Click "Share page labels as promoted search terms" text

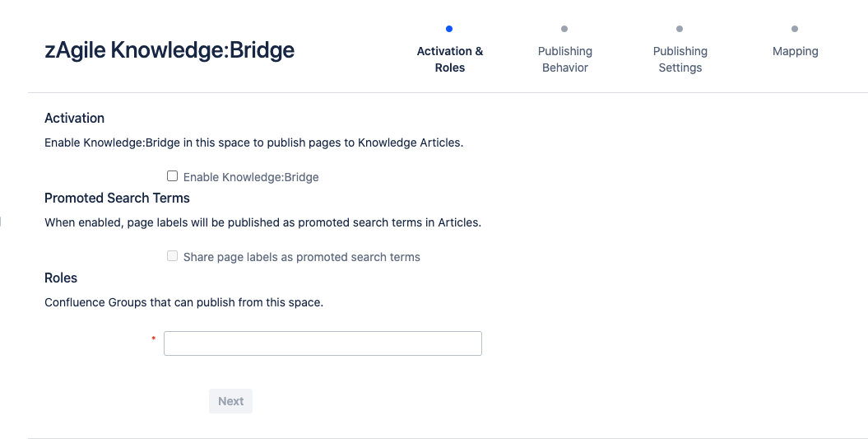pyautogui.click(x=301, y=257)
